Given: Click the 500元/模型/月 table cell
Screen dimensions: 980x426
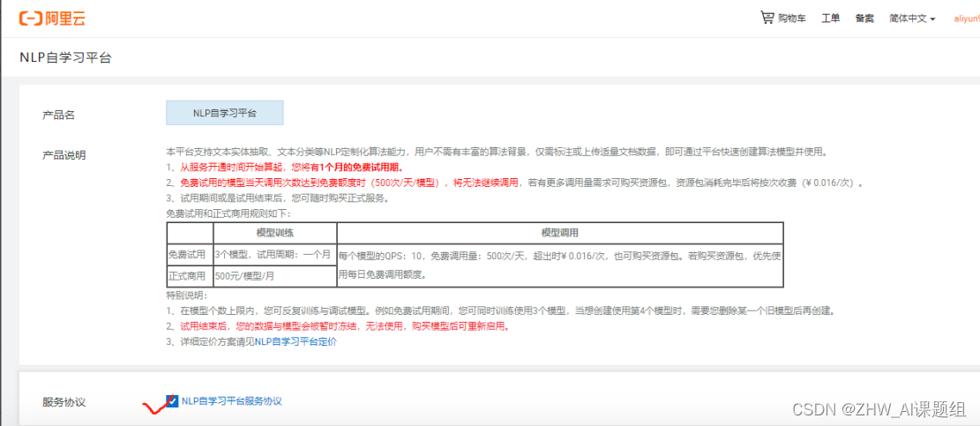Looking at the screenshot, I should 275,276.
